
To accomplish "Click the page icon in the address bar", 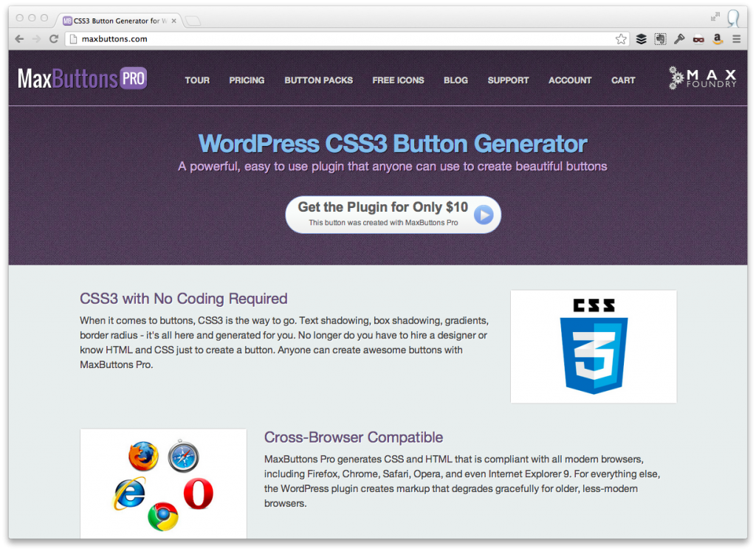I will click(73, 39).
